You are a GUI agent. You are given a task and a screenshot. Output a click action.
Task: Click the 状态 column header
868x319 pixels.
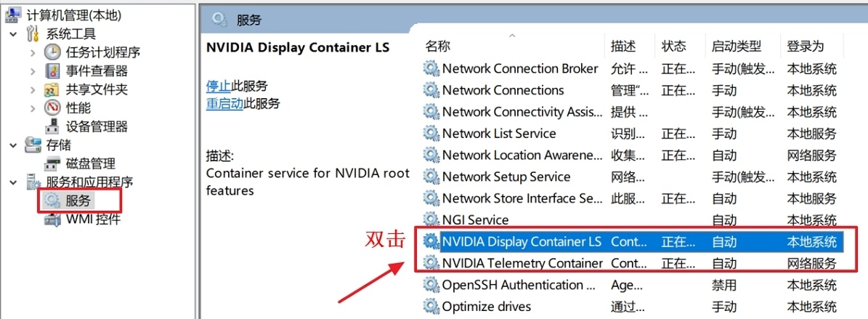coord(673,46)
